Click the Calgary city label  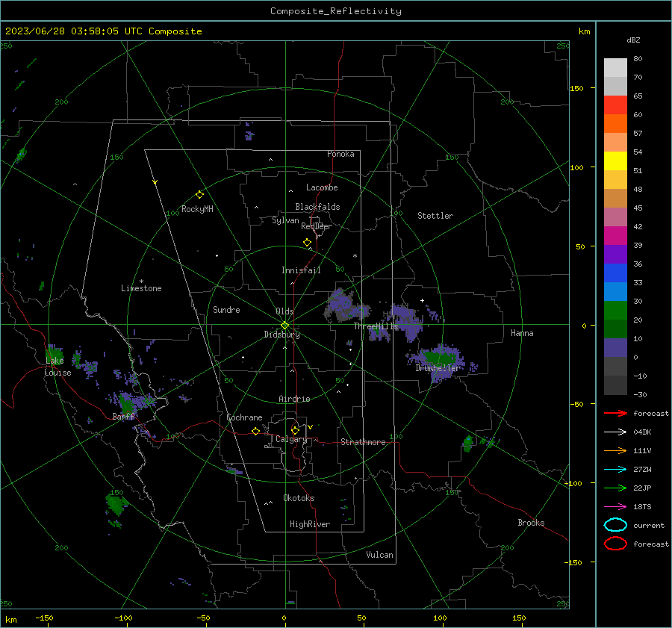(x=291, y=439)
